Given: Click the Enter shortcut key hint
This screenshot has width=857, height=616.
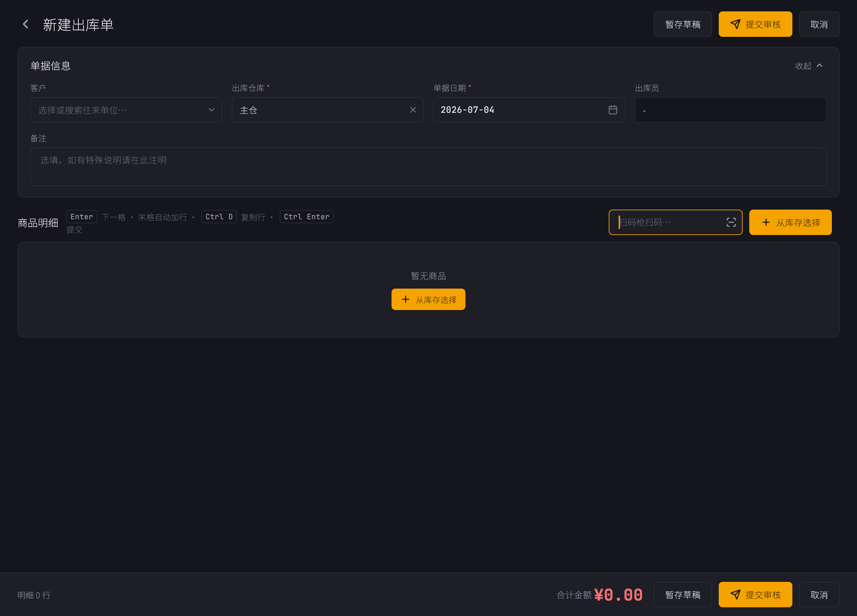Looking at the screenshot, I should pos(82,217).
